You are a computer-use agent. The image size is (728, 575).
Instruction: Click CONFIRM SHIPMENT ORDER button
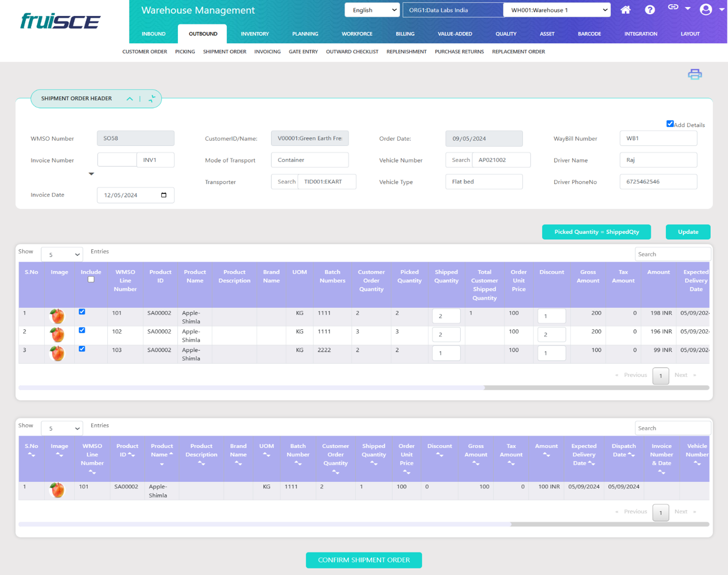364,560
